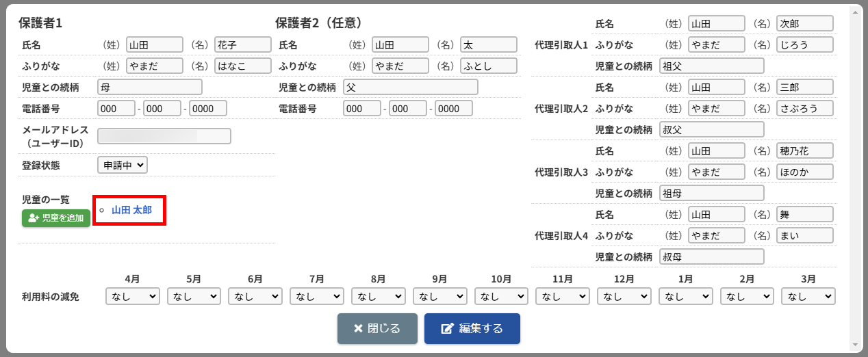Click 保護者2 furigana field ふとし
This screenshot has width=868, height=357.
[488, 66]
